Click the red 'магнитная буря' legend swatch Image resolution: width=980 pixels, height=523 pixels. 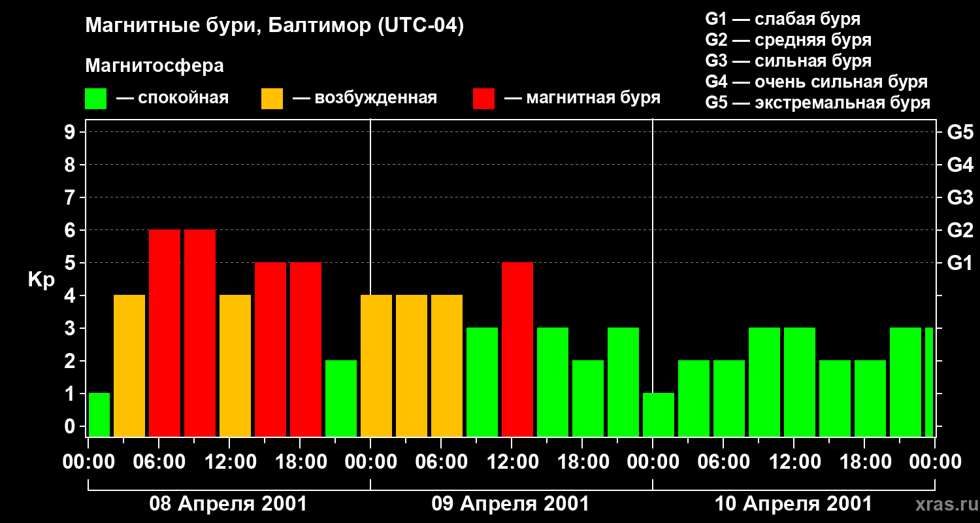coord(483,99)
